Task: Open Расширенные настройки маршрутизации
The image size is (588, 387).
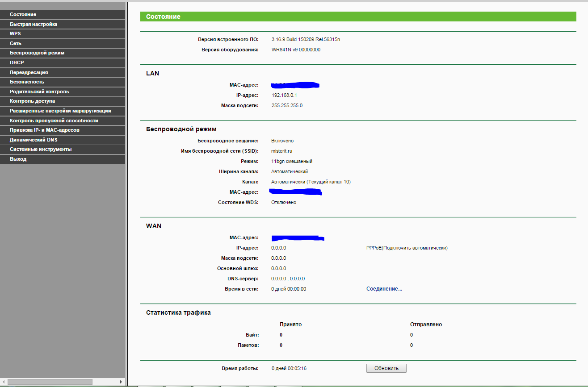Action: point(60,111)
